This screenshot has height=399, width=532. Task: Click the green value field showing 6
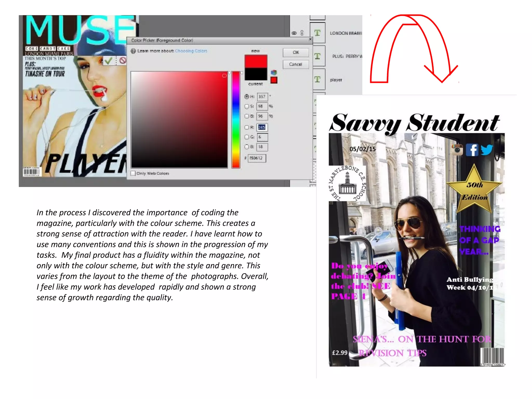[262, 137]
